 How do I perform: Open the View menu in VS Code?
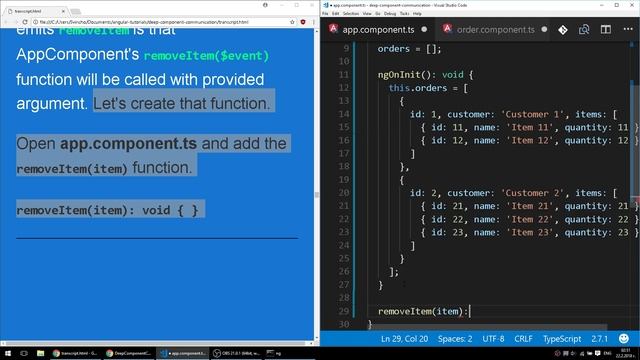click(x=367, y=13)
